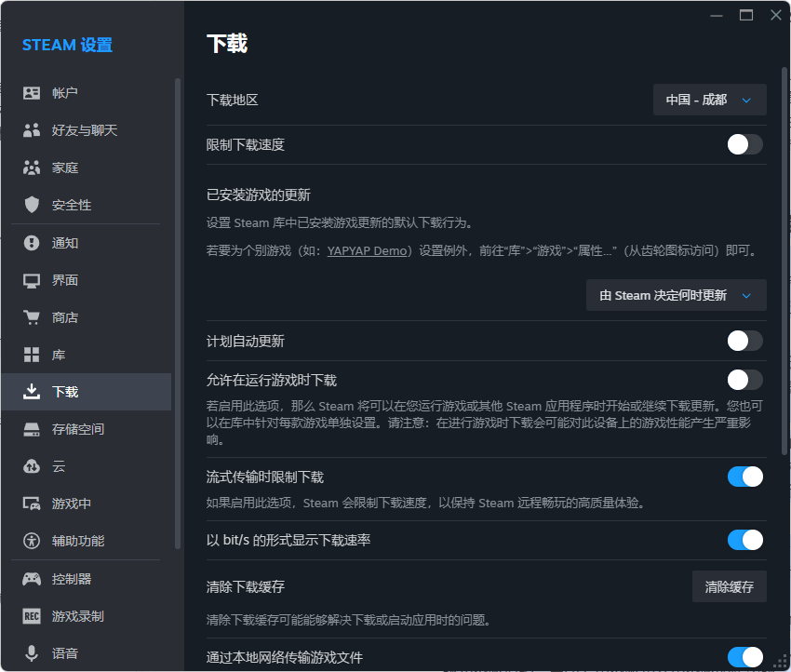Go to the 界面 settings section
791x672 pixels.
point(65,280)
